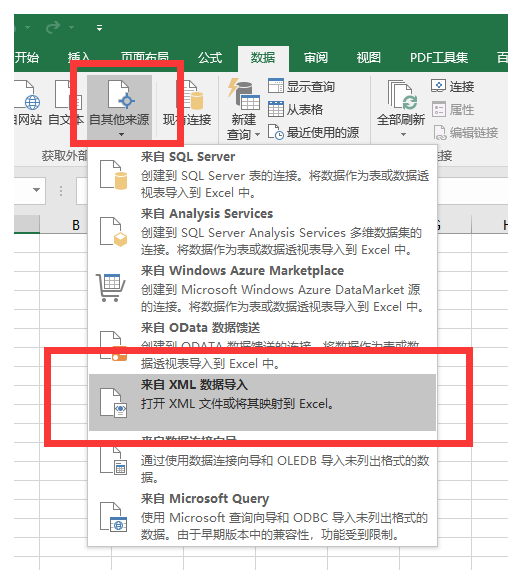Click the Properties (属性) icon
521x582 pixels.
tap(438, 109)
